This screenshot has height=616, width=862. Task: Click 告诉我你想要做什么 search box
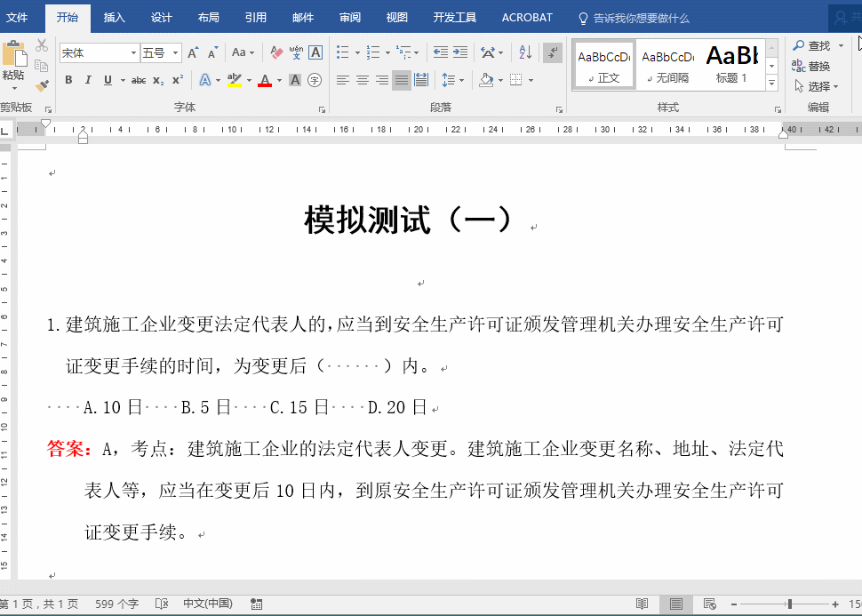click(635, 18)
